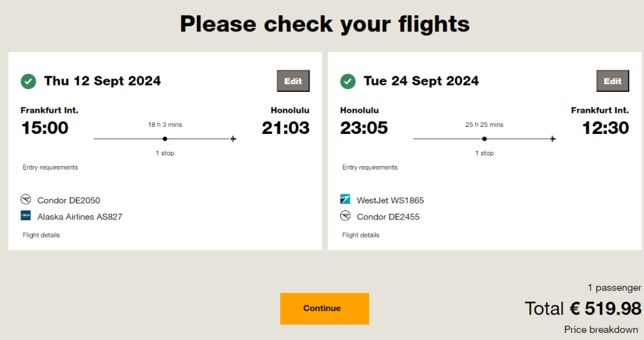Click the outbound 1 stop marker dot

[164, 139]
